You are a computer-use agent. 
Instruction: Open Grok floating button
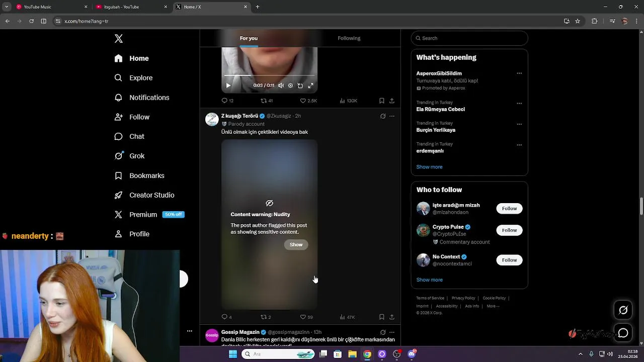click(x=623, y=310)
